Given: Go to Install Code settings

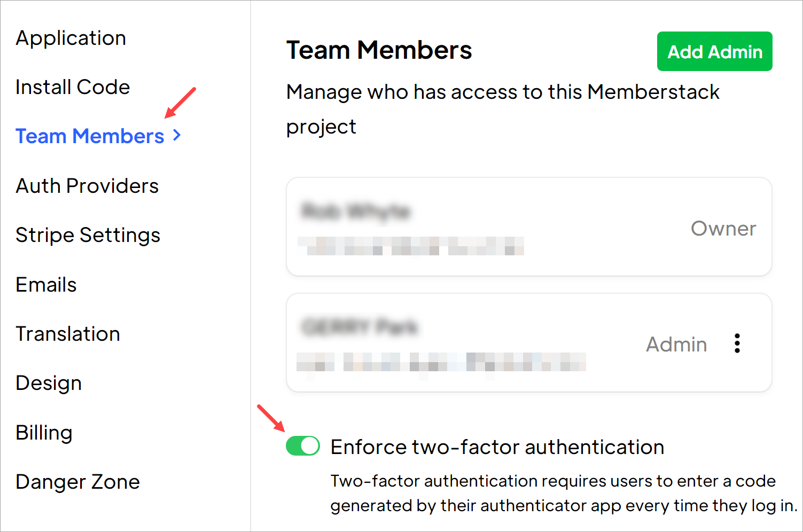Looking at the screenshot, I should 73,87.
